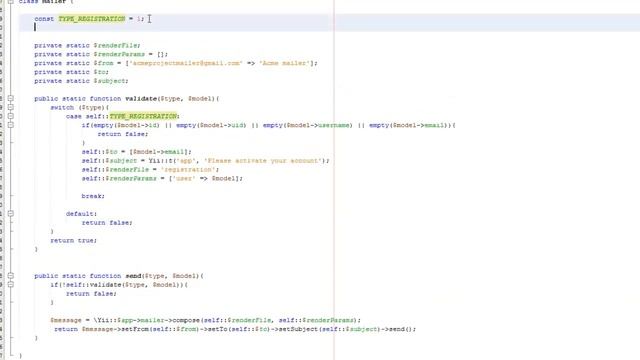Image resolution: width=640 pixels, height=360 pixels.
Task: Click the setFrom method call
Action: pyautogui.click(x=136, y=329)
